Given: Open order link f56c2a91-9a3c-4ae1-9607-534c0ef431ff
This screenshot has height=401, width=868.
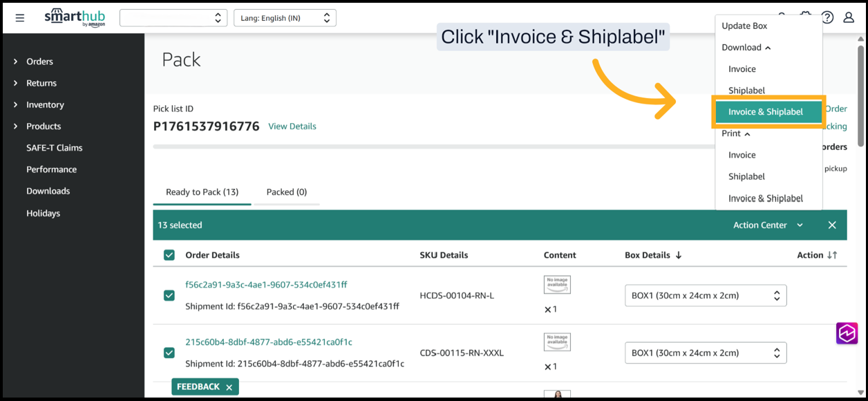Looking at the screenshot, I should point(266,285).
